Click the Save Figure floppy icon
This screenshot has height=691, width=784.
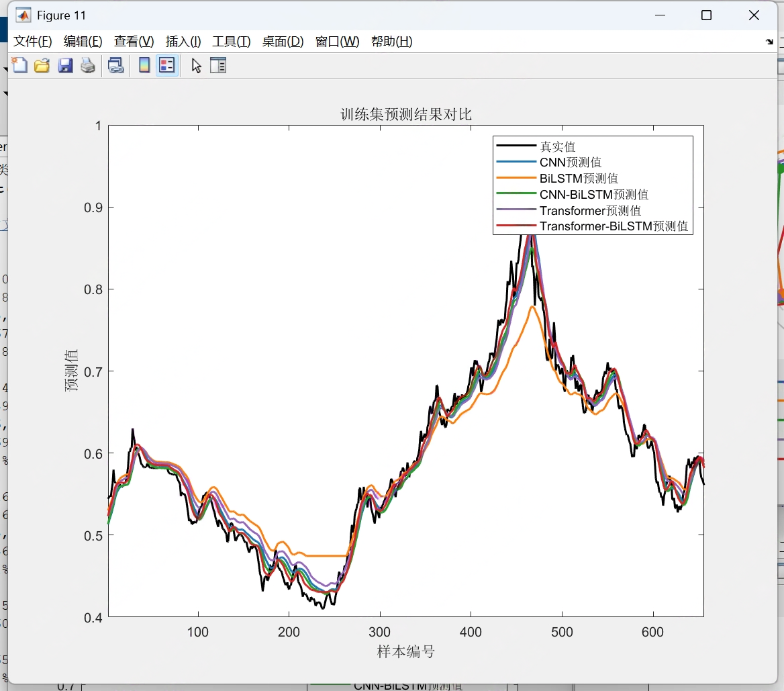65,66
